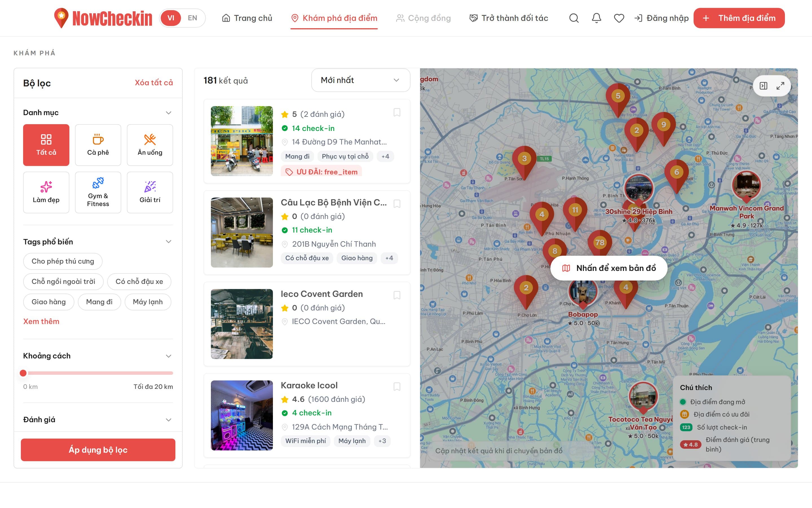The width and height of the screenshot is (812, 508).
Task: Click distance slider handle
Action: (x=23, y=373)
